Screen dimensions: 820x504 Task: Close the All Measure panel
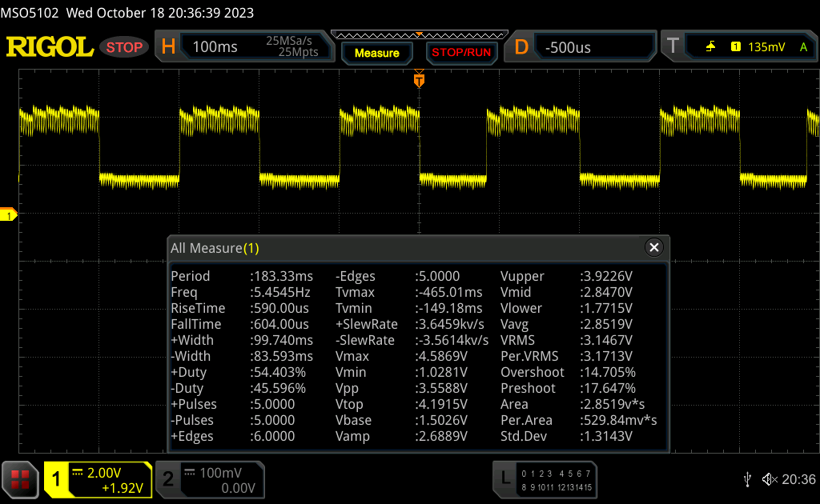coord(653,247)
